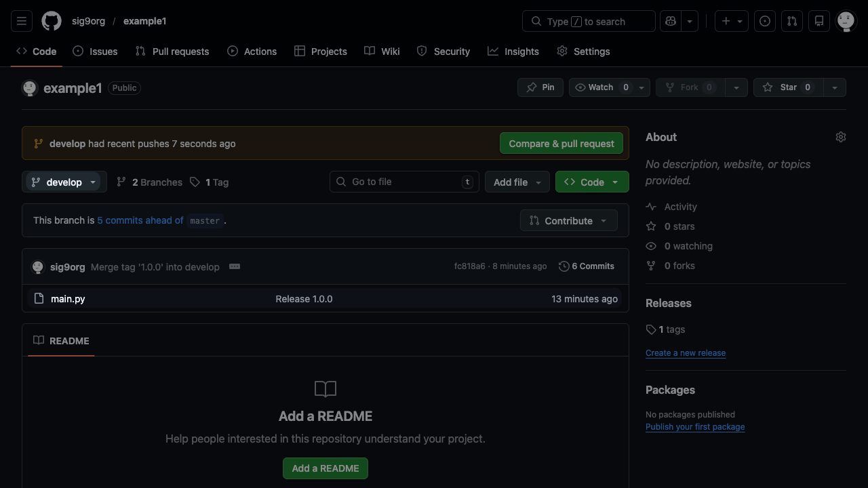Expand the Contribute dropdown
This screenshot has height=488, width=868.
click(568, 220)
